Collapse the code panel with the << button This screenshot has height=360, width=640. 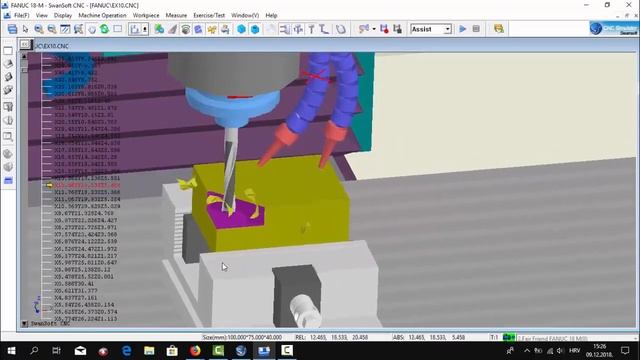coord(24,44)
